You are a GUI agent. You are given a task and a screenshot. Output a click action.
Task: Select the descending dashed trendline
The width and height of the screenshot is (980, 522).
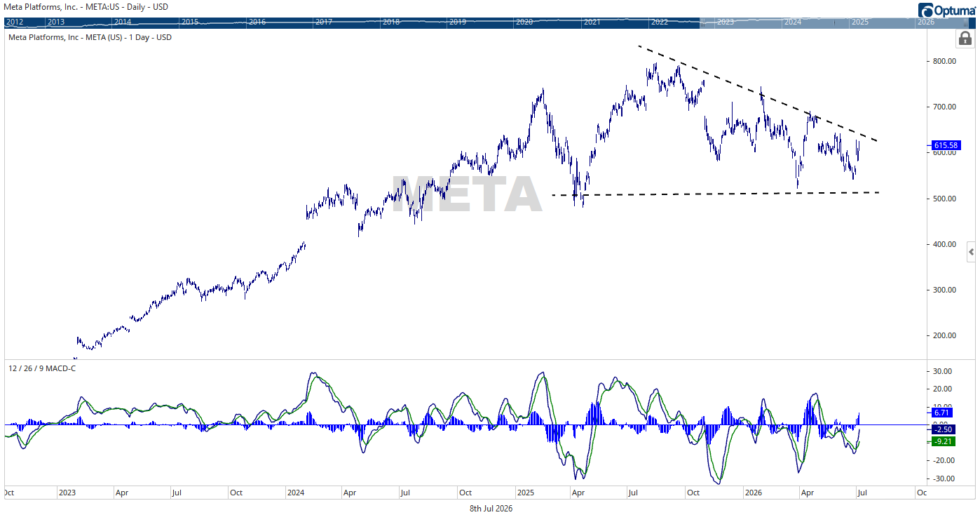757,93
